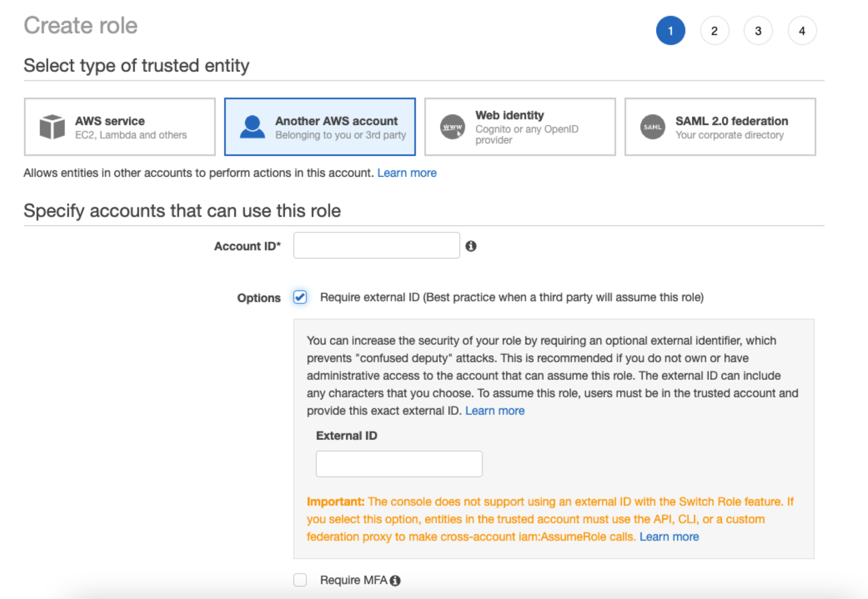The width and height of the screenshot is (868, 599).
Task: Focus the External ID text field
Action: coord(399,464)
